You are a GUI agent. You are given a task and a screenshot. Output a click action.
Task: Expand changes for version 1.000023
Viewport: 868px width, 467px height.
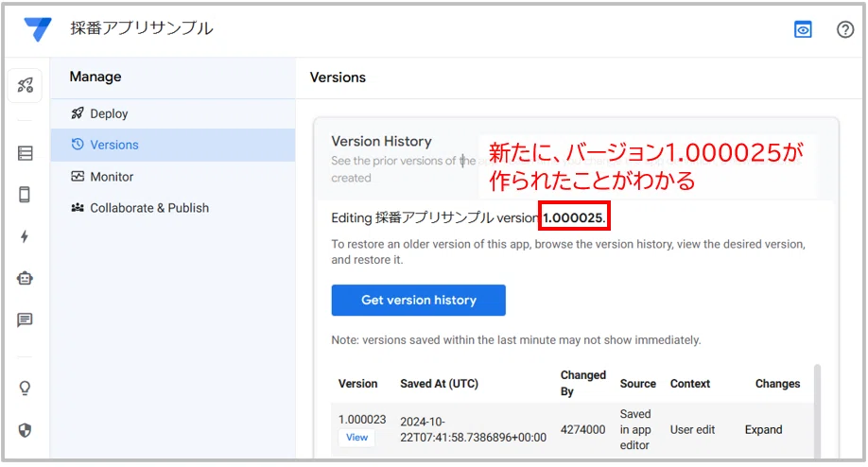[763, 430]
